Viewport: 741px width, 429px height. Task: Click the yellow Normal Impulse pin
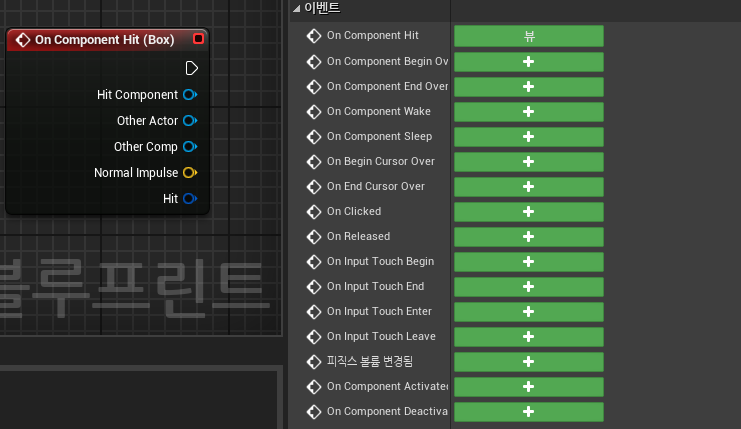pyautogui.click(x=190, y=173)
